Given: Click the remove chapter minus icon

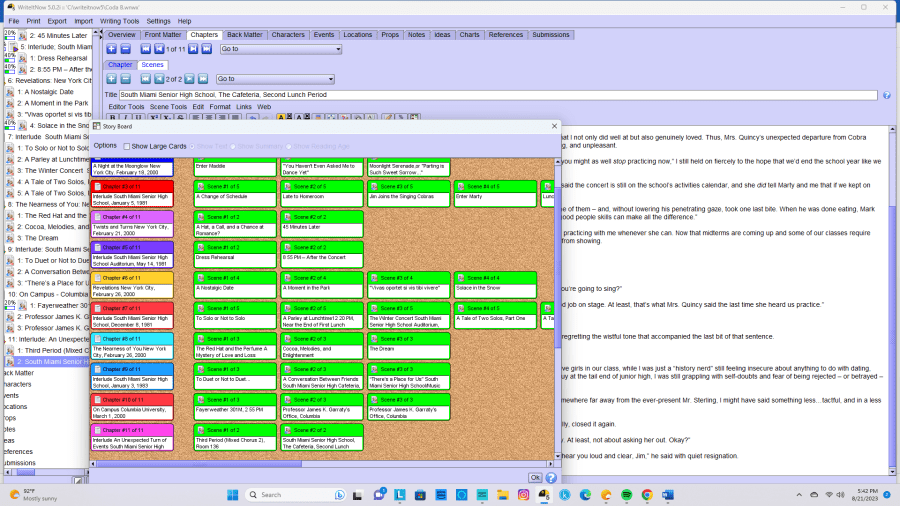Looking at the screenshot, I should coord(126,49).
